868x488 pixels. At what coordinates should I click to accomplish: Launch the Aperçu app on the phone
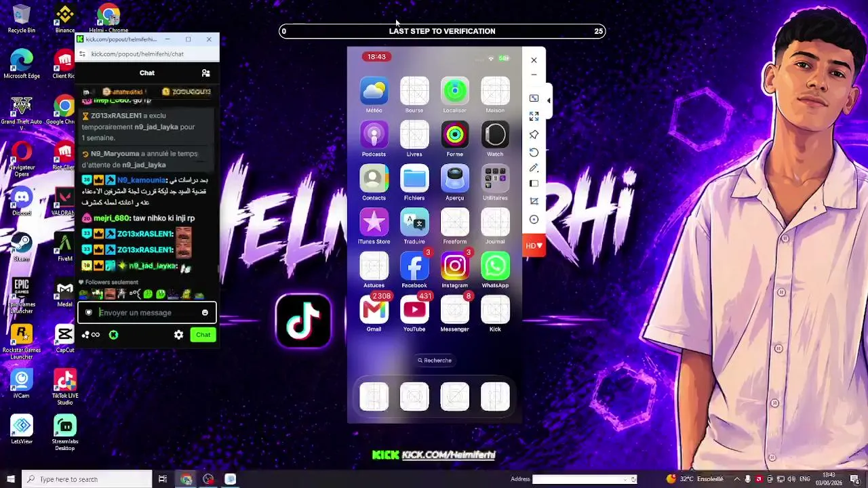[x=454, y=178]
